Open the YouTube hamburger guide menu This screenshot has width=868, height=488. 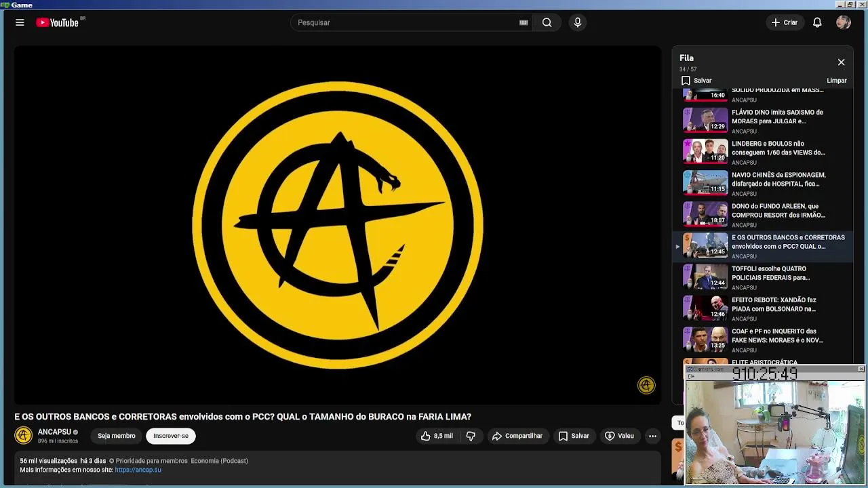(20, 22)
